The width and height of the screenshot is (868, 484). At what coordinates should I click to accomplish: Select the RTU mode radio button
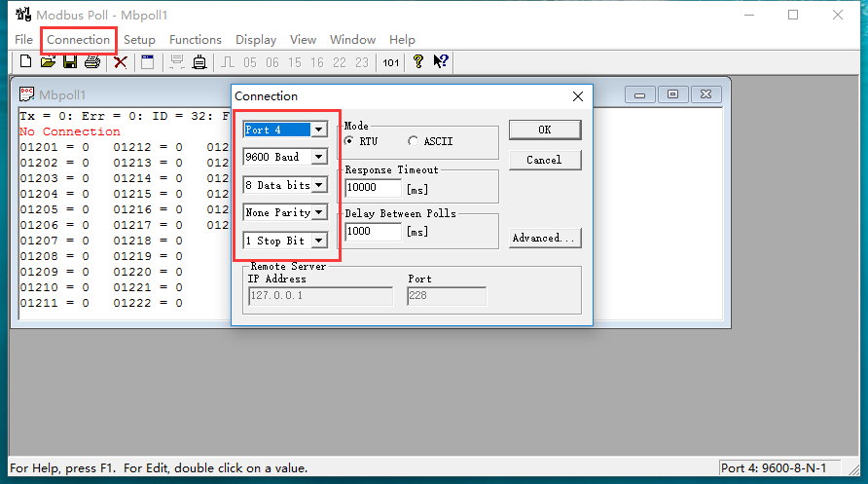click(x=348, y=140)
